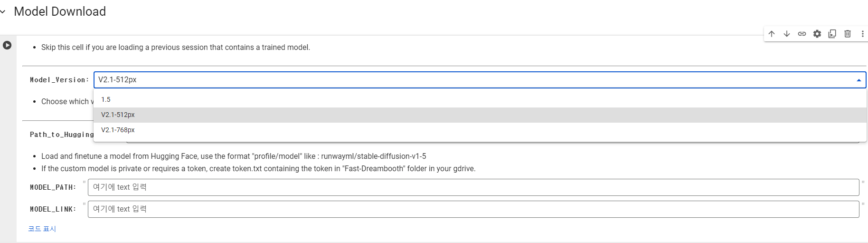The height and width of the screenshot is (243, 868).
Task: Select the 1.5 model version
Action: point(106,99)
